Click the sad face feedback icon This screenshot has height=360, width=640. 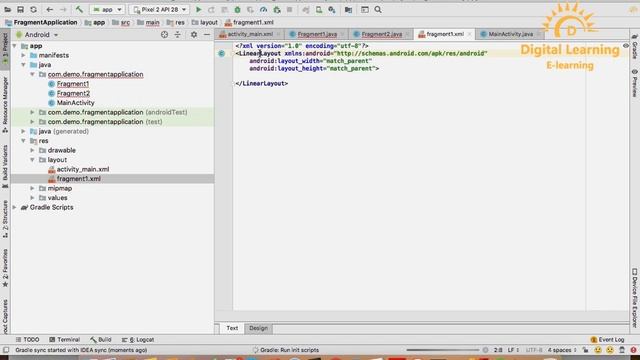pyautogui.click(x=610, y=350)
